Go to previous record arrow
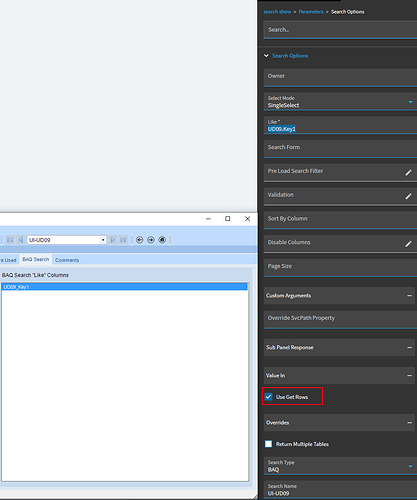This screenshot has height=500, width=417. coord(21,240)
